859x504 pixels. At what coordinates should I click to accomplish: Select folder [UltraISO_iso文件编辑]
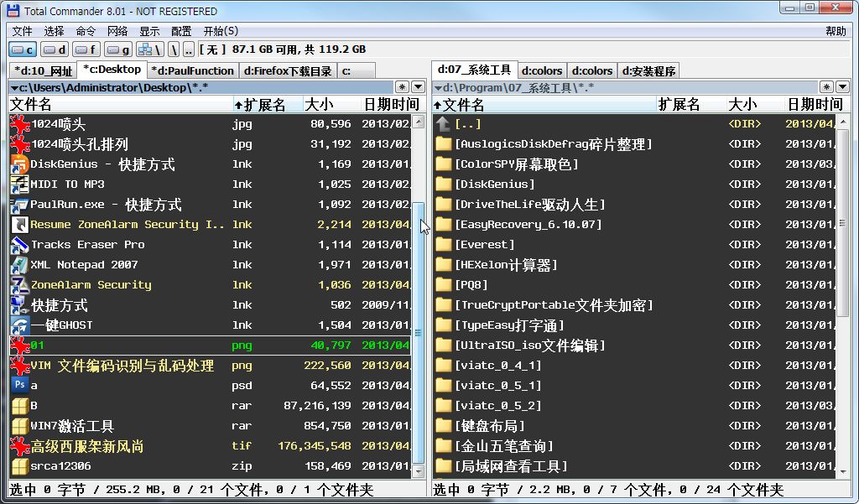(634, 346)
